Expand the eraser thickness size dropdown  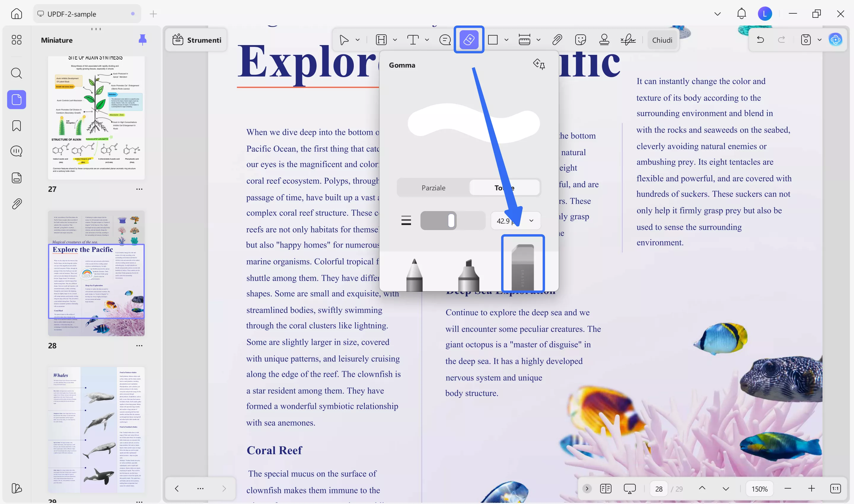(531, 221)
